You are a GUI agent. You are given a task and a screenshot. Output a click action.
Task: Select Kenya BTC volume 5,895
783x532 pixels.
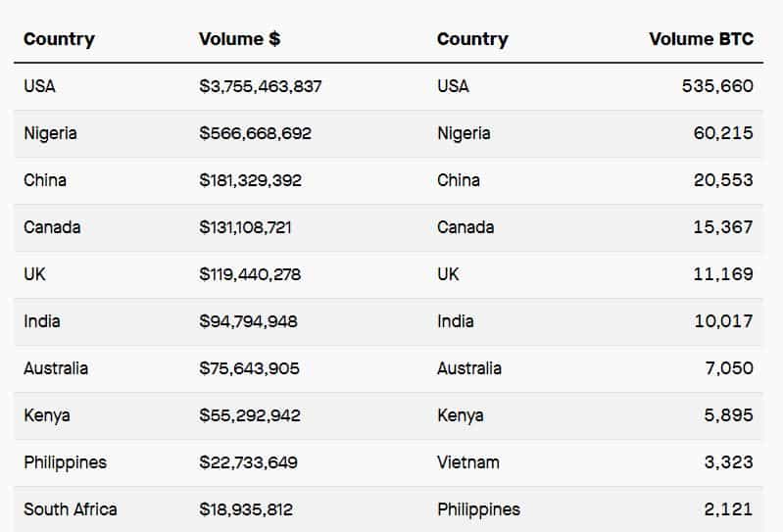coord(728,415)
